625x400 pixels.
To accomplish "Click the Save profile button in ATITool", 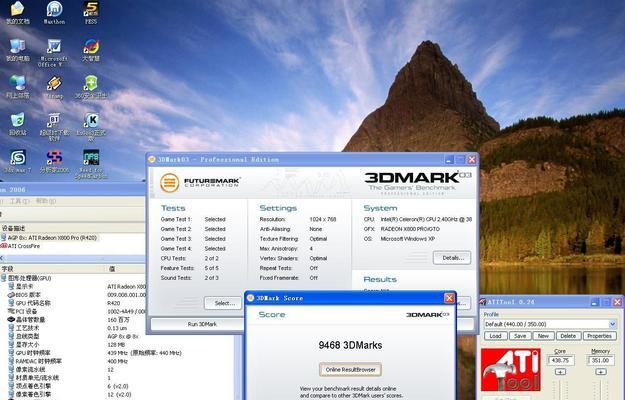I will 520,336.
